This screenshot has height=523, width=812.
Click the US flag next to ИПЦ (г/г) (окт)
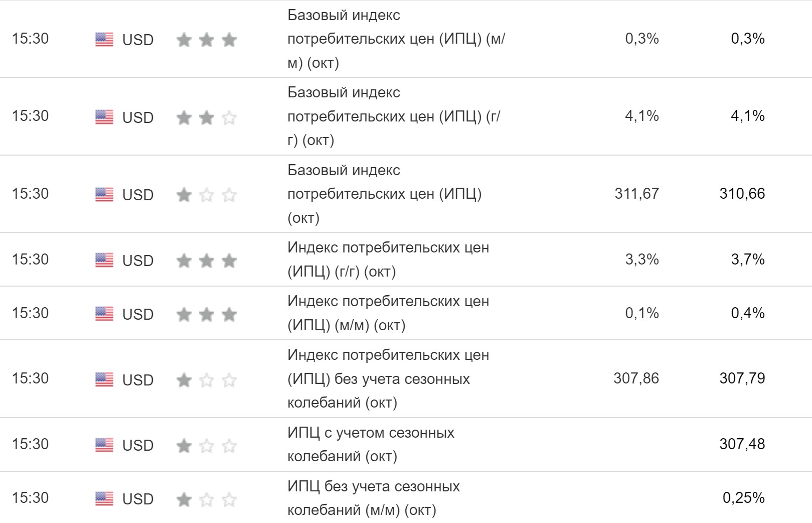[x=104, y=260]
